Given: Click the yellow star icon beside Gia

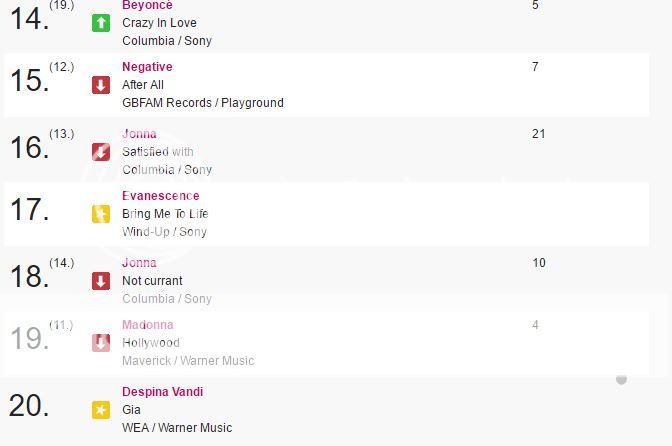Looking at the screenshot, I should [101, 410].
